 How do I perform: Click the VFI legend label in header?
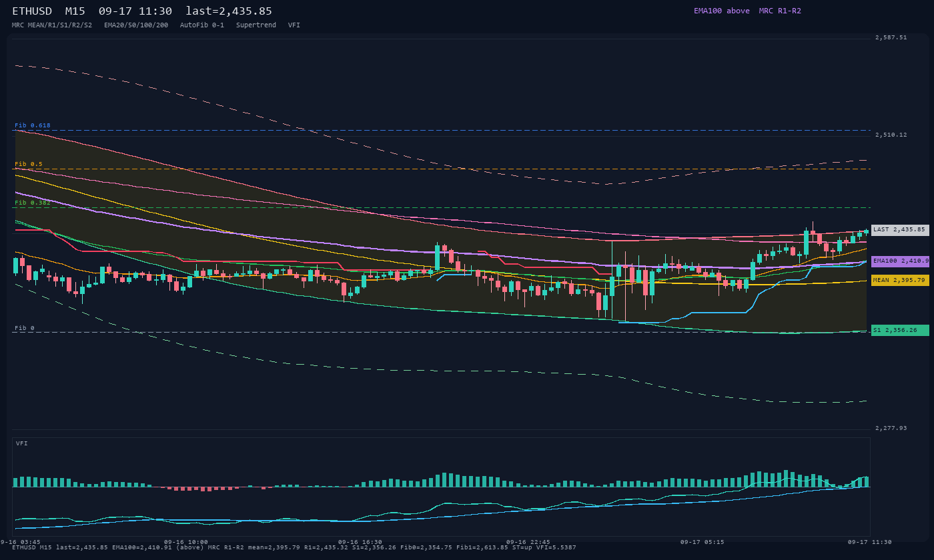tap(294, 25)
